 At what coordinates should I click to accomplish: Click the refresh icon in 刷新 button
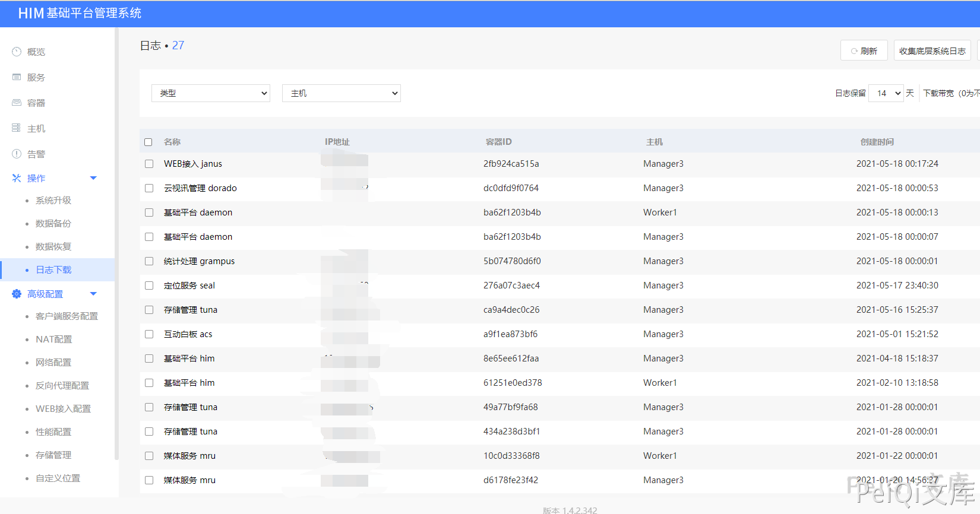[854, 51]
